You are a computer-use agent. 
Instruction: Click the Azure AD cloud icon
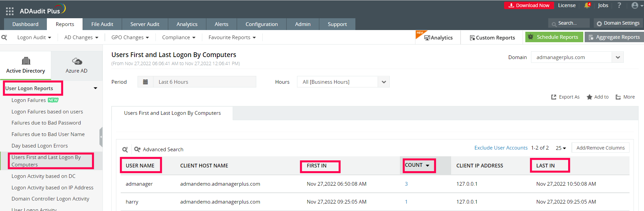tap(77, 61)
